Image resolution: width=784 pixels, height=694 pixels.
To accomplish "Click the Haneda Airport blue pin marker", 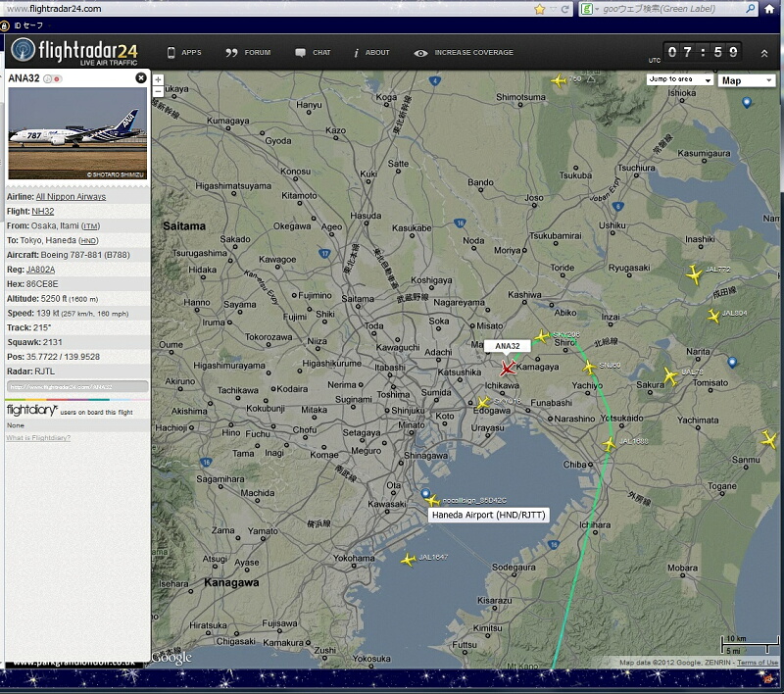I will pyautogui.click(x=425, y=493).
